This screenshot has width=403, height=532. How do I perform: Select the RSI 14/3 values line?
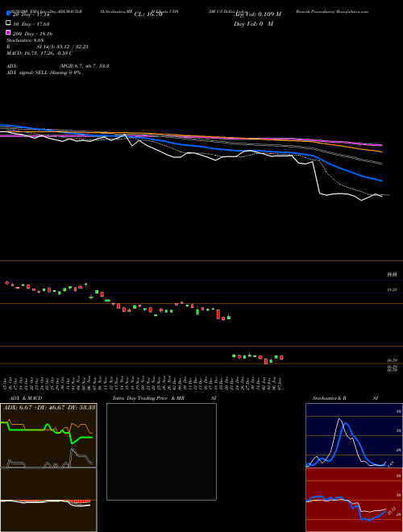tap(48, 47)
